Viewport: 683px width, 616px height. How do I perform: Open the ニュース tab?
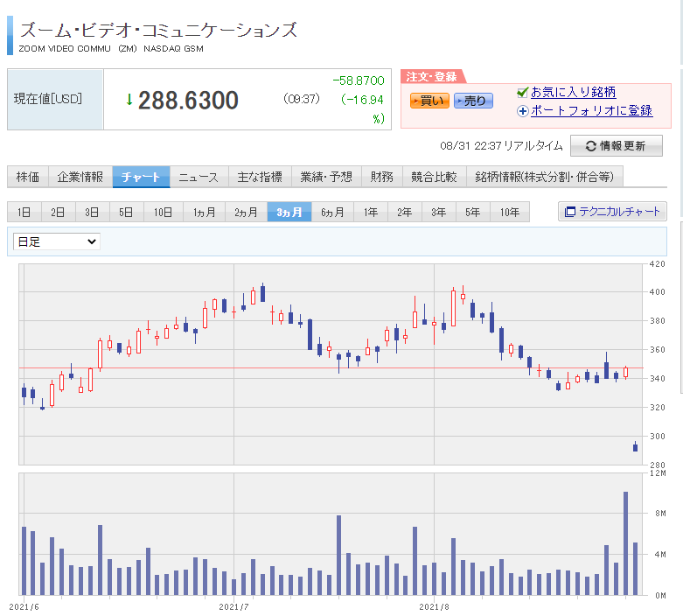[x=199, y=177]
